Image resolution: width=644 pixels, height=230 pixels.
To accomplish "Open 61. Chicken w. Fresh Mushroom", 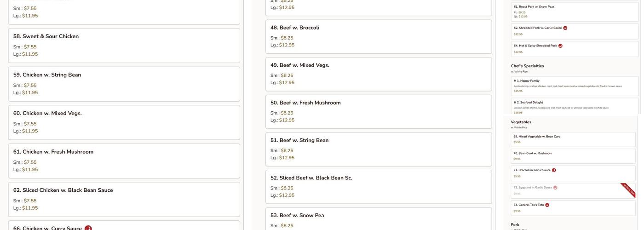I will coord(124,161).
